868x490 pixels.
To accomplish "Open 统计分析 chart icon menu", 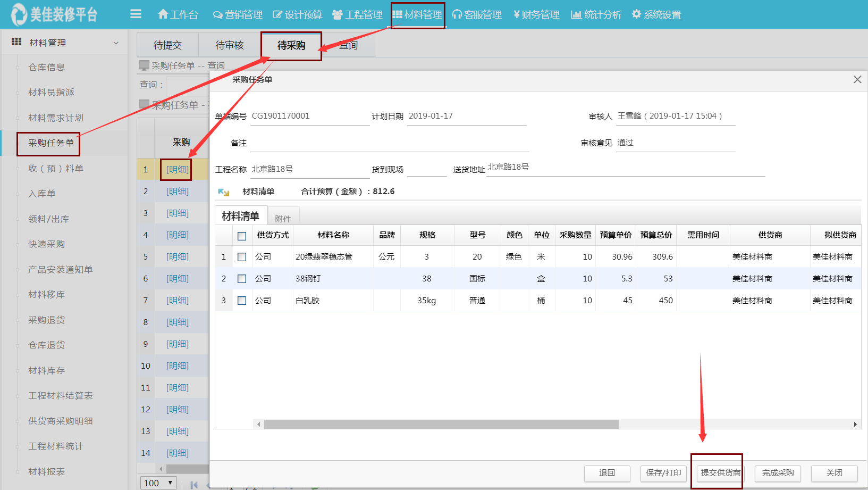I will (576, 15).
